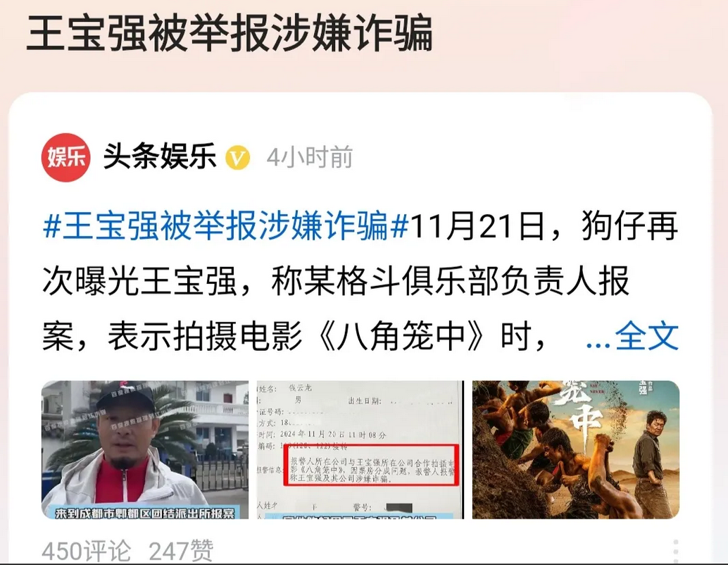View 八角笼中 movie poster thumbnail

point(576,449)
